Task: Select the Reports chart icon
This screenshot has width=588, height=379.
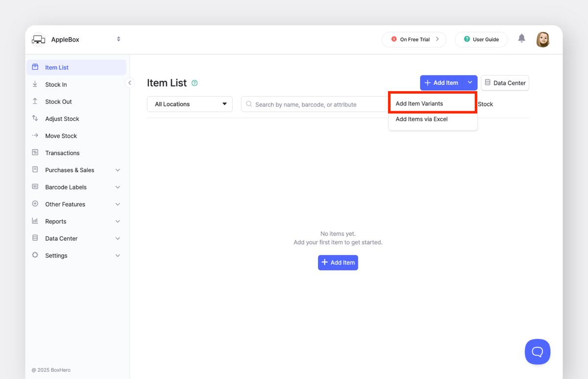Action: [35, 221]
